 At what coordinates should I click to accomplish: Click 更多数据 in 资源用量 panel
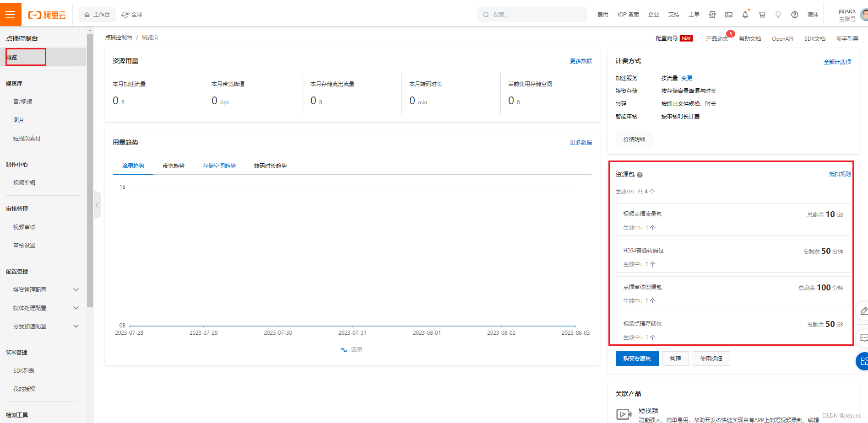click(x=581, y=61)
